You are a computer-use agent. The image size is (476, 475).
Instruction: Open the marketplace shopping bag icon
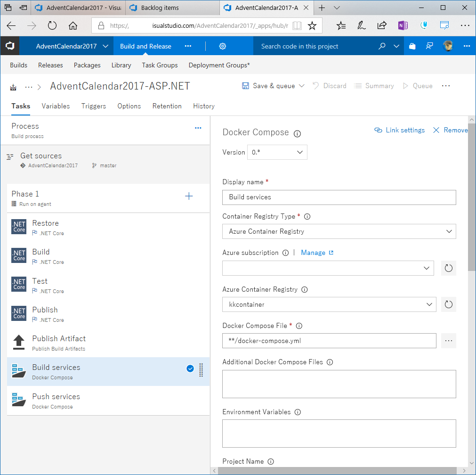(412, 46)
